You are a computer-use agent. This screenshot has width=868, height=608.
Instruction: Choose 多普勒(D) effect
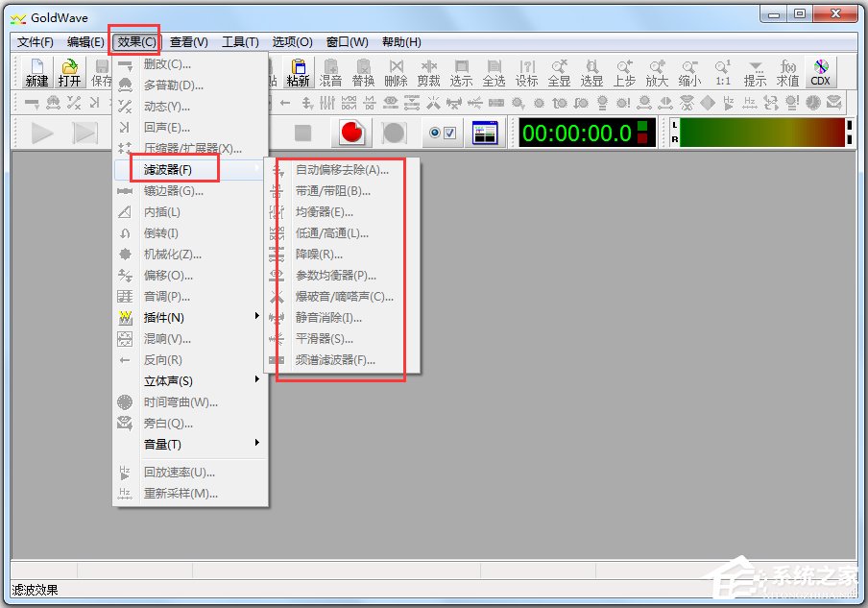[189, 85]
